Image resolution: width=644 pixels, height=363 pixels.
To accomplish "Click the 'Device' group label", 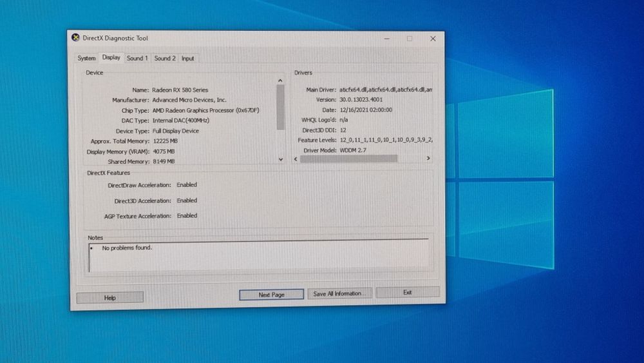I will 95,72.
